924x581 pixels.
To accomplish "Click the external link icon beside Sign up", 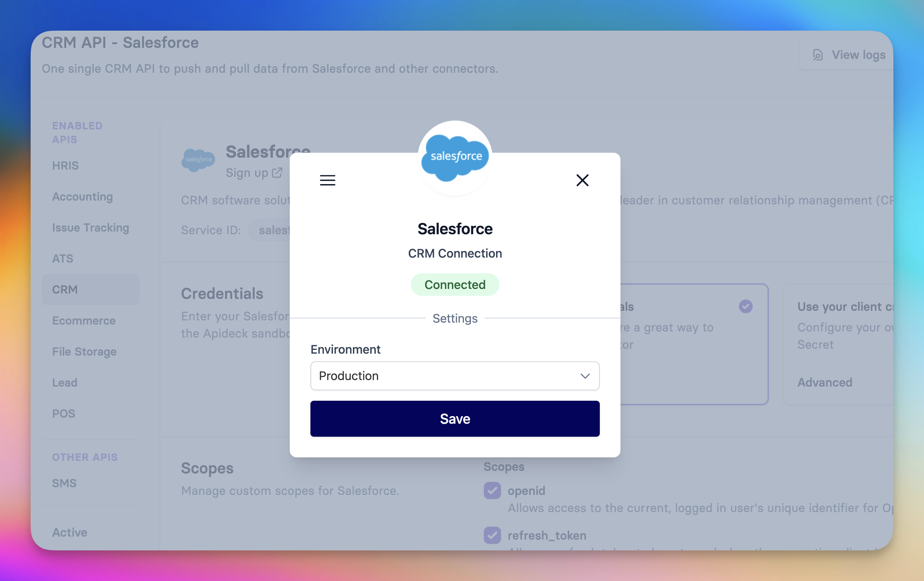I will (277, 173).
